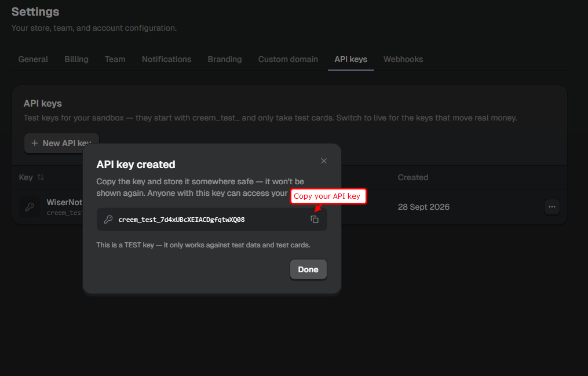Open the Custom domain tab
The image size is (588, 376).
click(288, 59)
